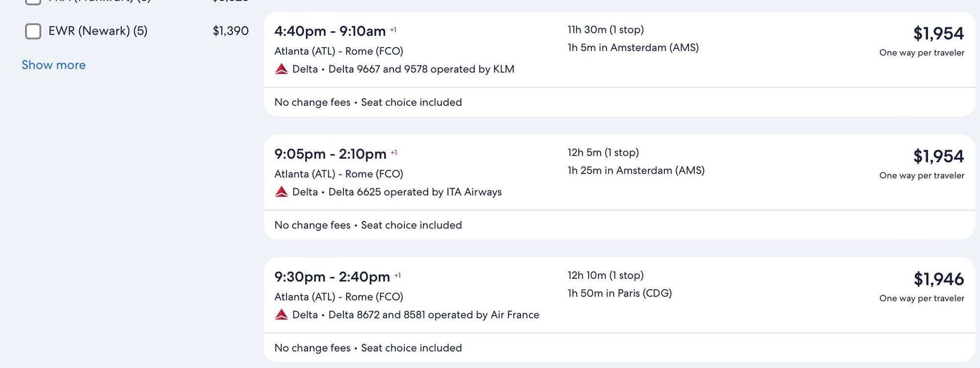Click Delta logo on 9:05pm flight
The height and width of the screenshot is (368, 980).
[x=281, y=192]
